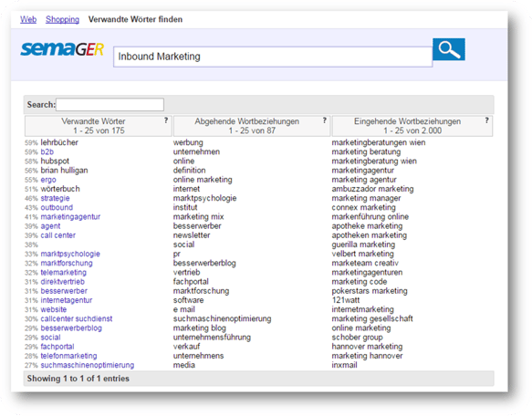Viewport: 532px width, 416px height.
Task: Select the 121watt entry
Action: coord(346,300)
